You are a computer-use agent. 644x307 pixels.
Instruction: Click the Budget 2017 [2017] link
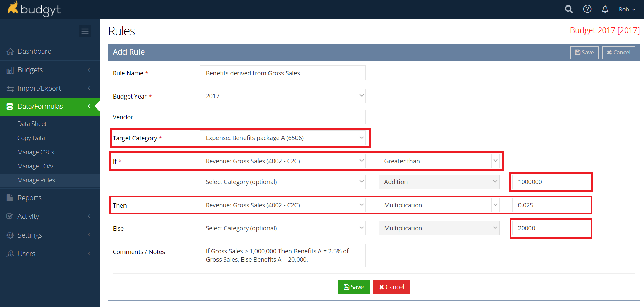[x=605, y=30]
